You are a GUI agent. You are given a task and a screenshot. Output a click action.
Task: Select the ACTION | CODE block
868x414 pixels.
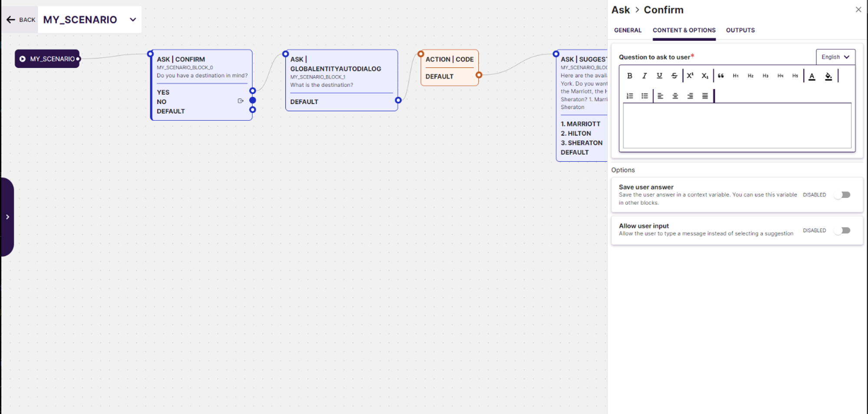click(449, 67)
